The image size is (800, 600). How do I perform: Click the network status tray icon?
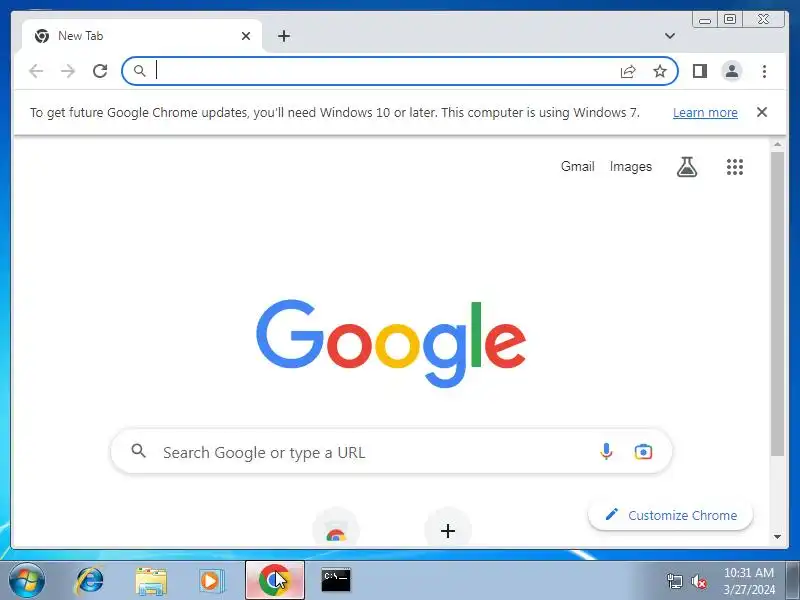pos(674,581)
